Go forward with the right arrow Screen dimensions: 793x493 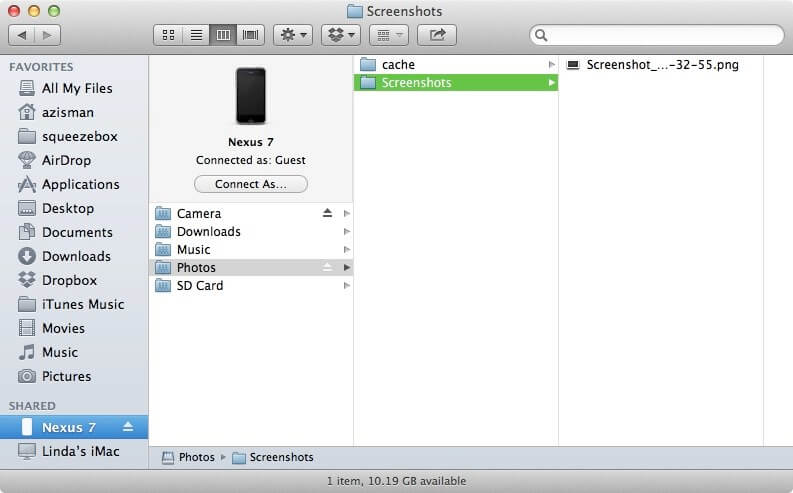coord(48,35)
